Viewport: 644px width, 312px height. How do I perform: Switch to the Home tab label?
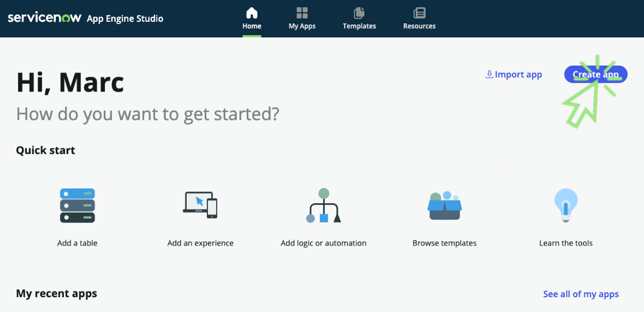tap(252, 26)
